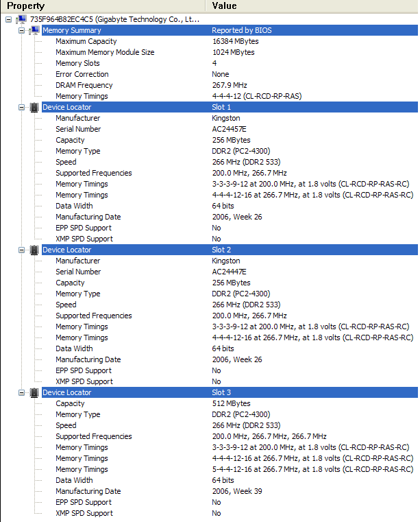The height and width of the screenshot is (522, 420).
Task: Click the Serial Number AC24457E value
Action: [229, 129]
